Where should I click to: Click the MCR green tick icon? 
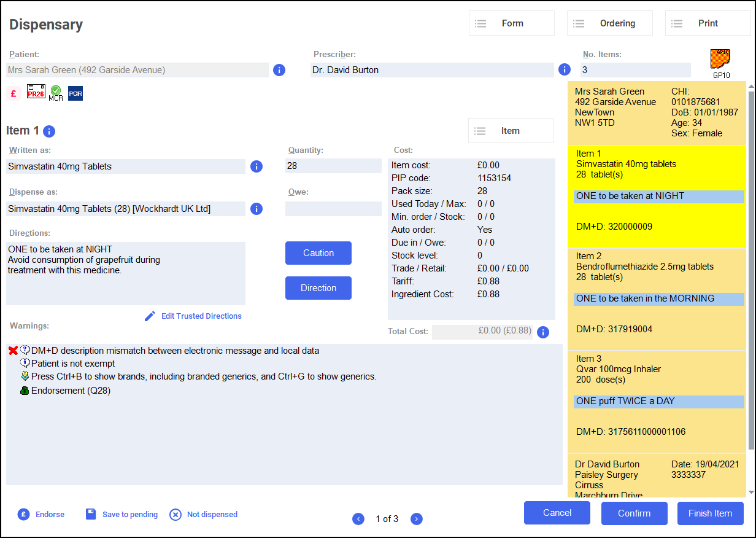56,93
